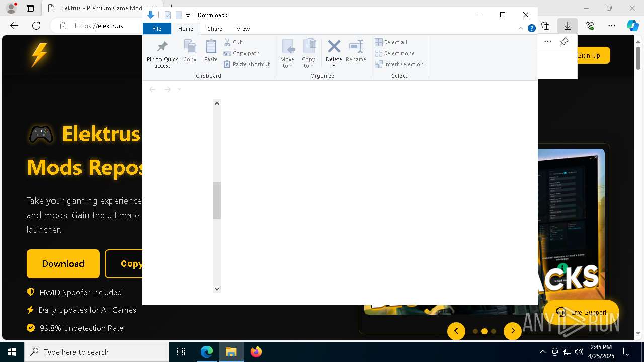
Task: Open downloads panel more options
Action: (548, 42)
